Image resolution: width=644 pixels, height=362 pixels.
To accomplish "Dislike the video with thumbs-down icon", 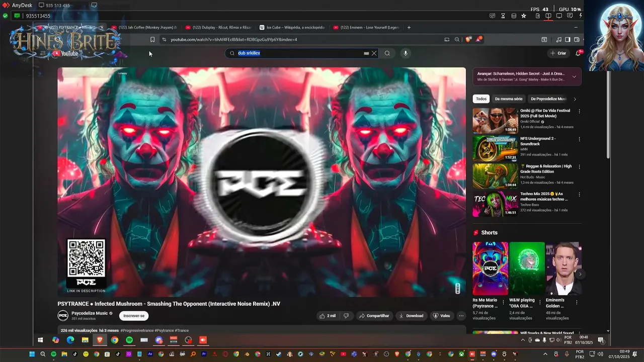I will click(346, 316).
